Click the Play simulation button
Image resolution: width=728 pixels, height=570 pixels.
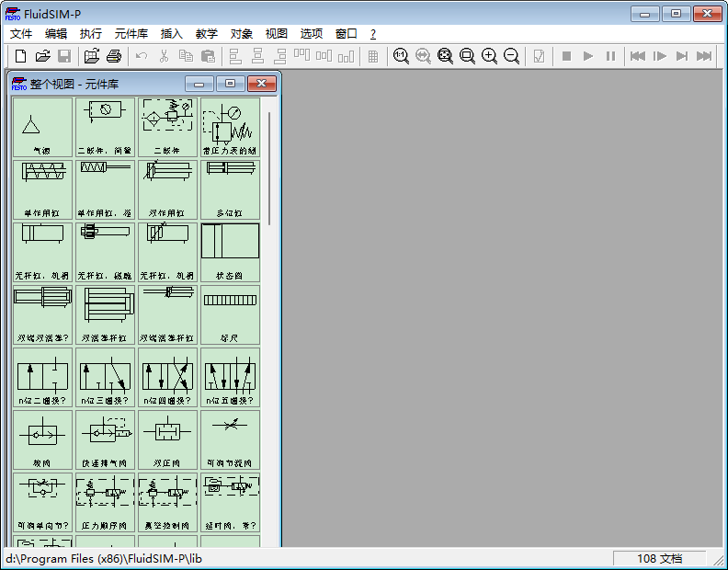coord(588,56)
